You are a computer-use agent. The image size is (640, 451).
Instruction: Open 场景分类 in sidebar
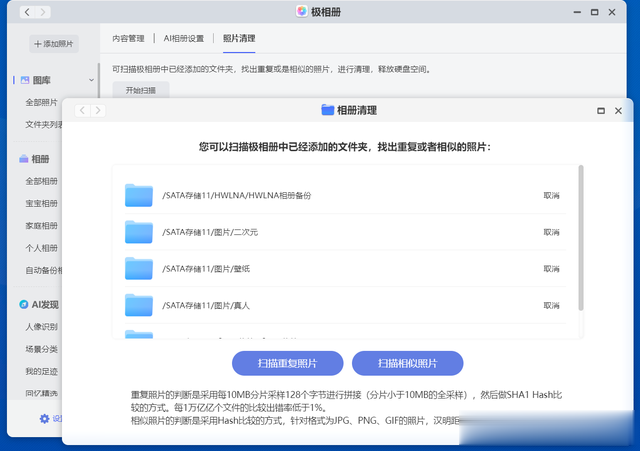pos(42,349)
